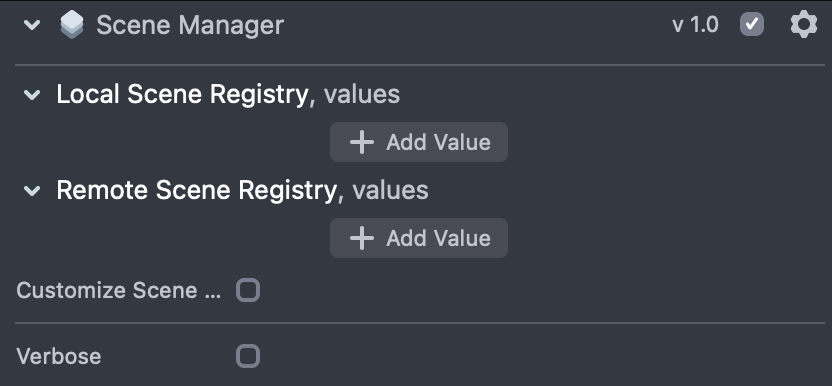Click the Customize Scene property label
This screenshot has height=386, width=832.
(x=119, y=290)
